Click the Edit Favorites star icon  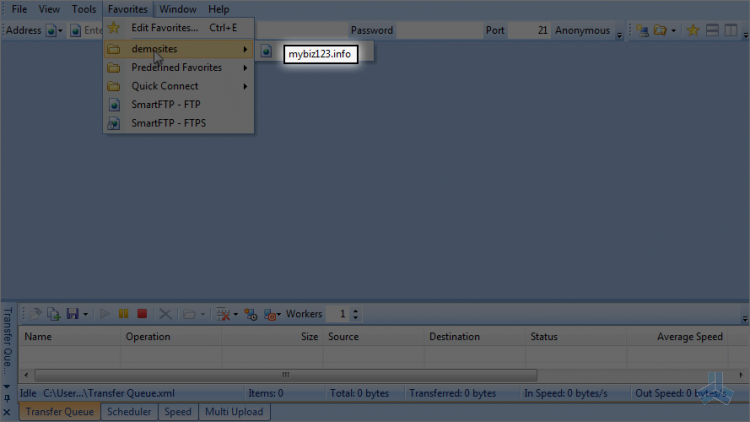tap(114, 28)
